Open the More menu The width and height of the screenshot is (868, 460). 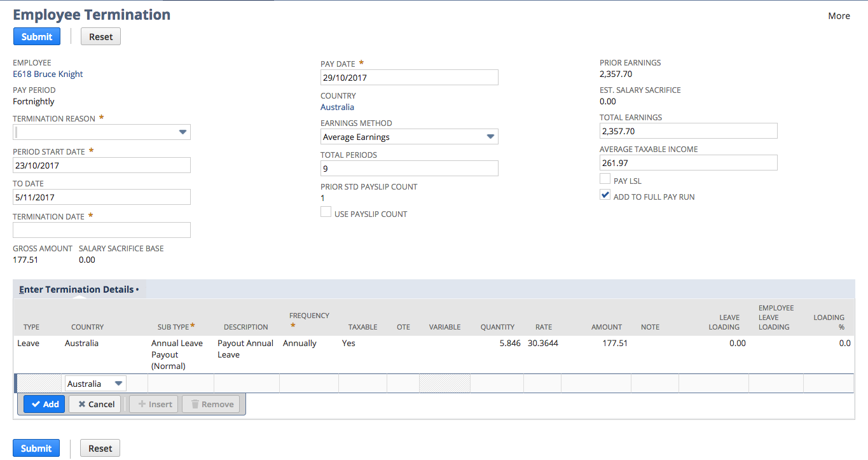tap(839, 15)
